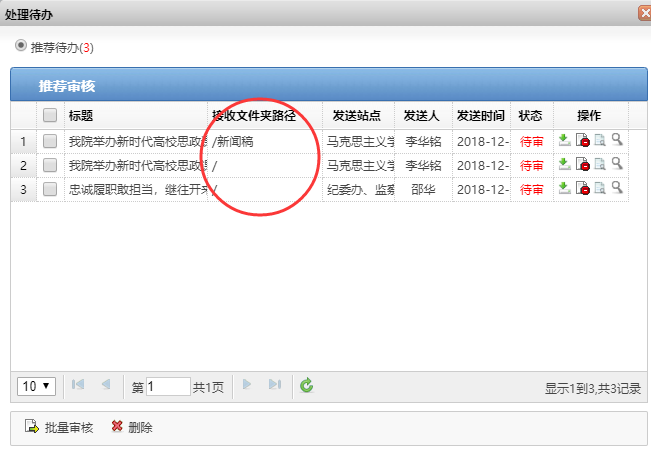Go to the last page arrow
This screenshot has width=651, height=449.
click(275, 385)
